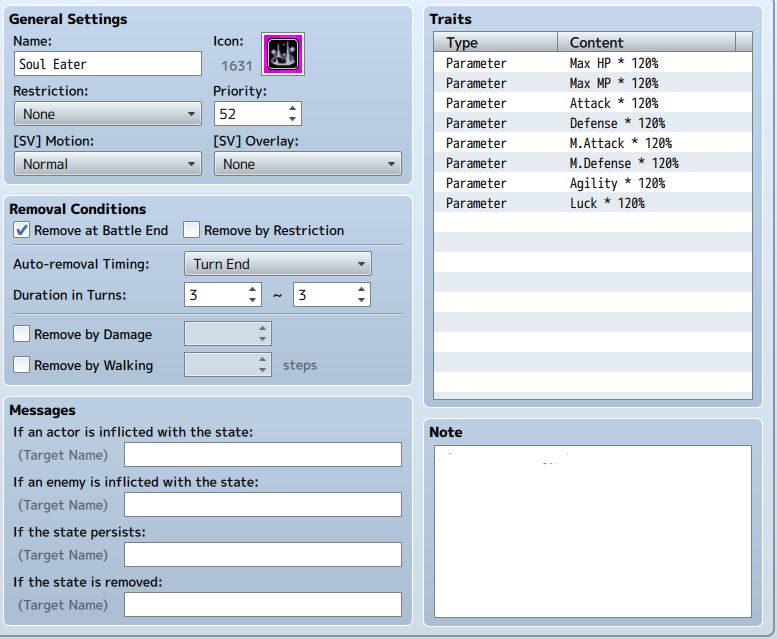The image size is (777, 639).
Task: Sort traits by Type column header
Action: click(x=496, y=43)
